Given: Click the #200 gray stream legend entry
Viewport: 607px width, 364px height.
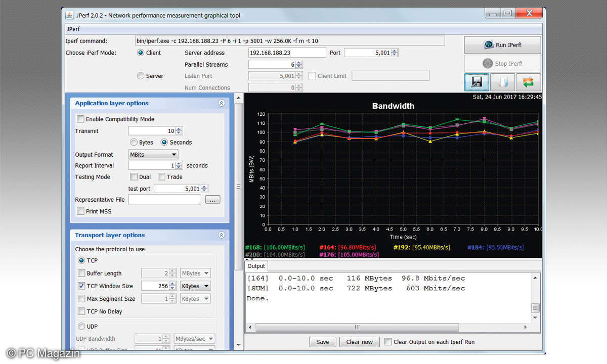Looking at the screenshot, I should 276,254.
